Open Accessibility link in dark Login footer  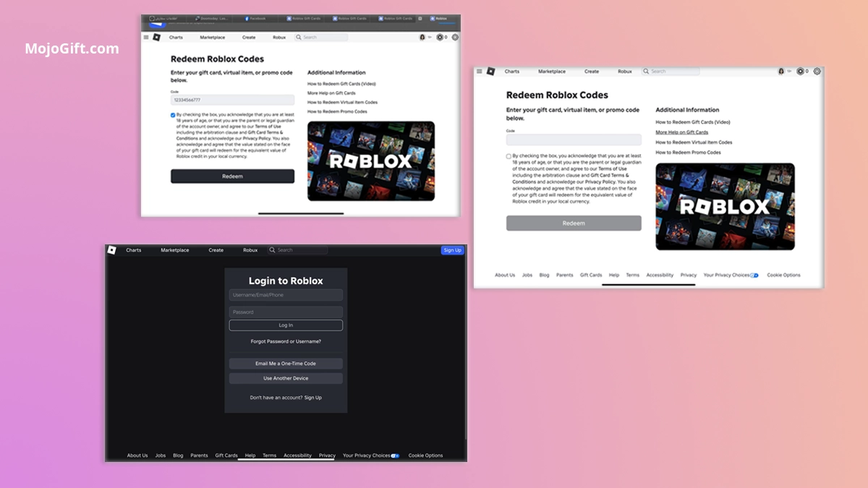[297, 455]
